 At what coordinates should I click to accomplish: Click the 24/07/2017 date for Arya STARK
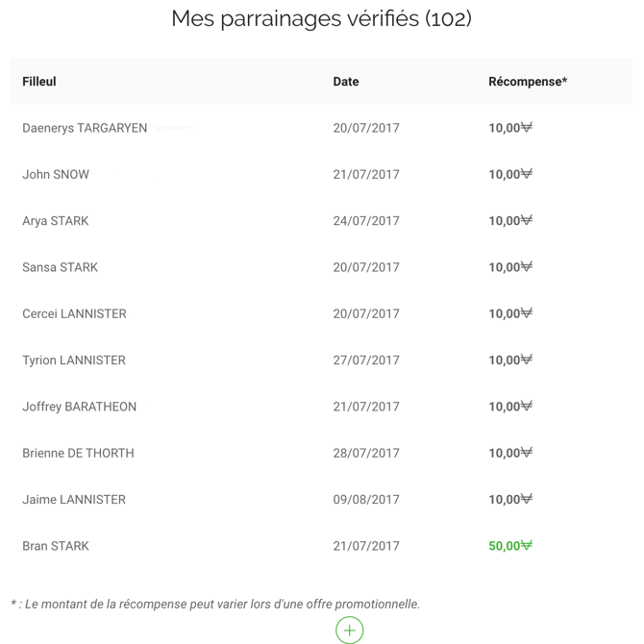point(366,221)
